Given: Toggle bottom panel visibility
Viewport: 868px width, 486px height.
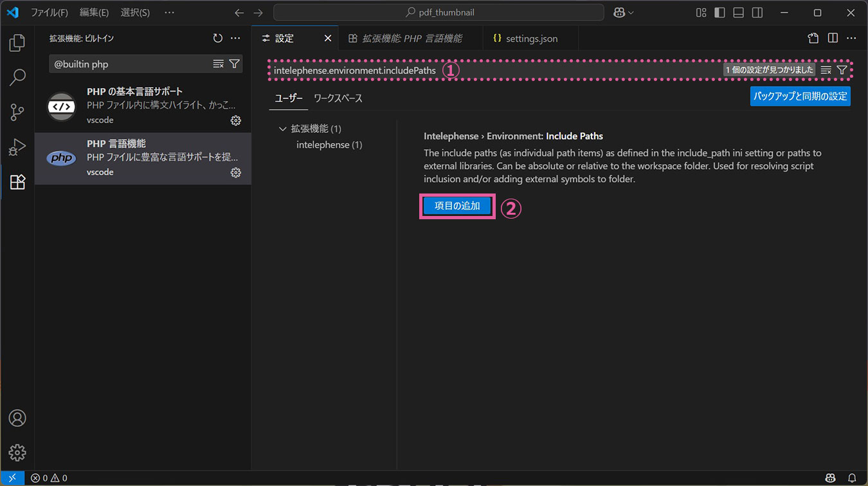Looking at the screenshot, I should [x=739, y=12].
